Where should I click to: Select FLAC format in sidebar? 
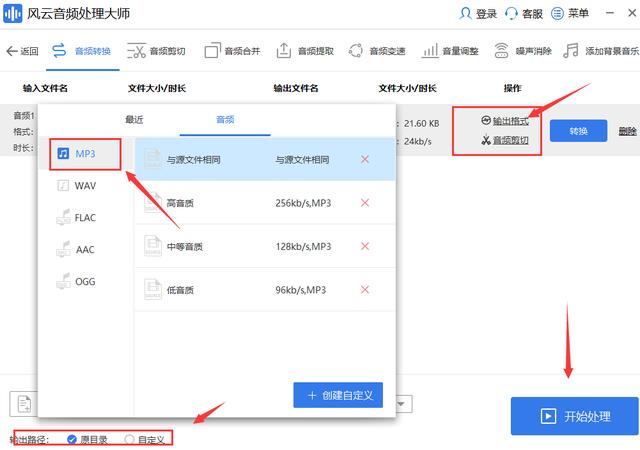click(85, 218)
